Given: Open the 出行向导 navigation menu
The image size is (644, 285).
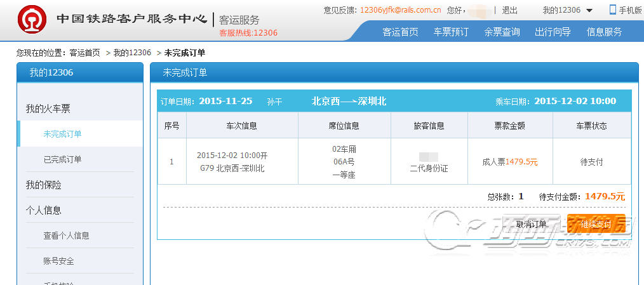Looking at the screenshot, I should point(553,32).
